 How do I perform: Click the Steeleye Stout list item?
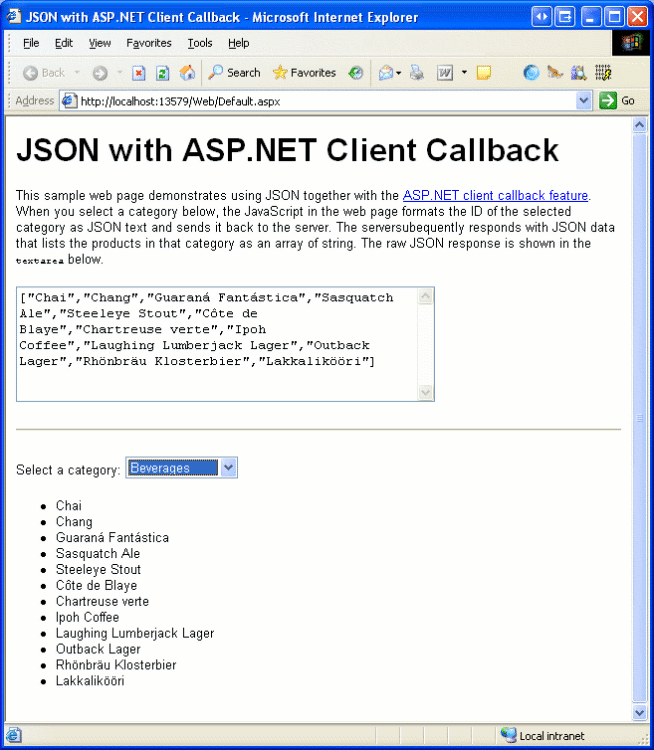[x=99, y=569]
